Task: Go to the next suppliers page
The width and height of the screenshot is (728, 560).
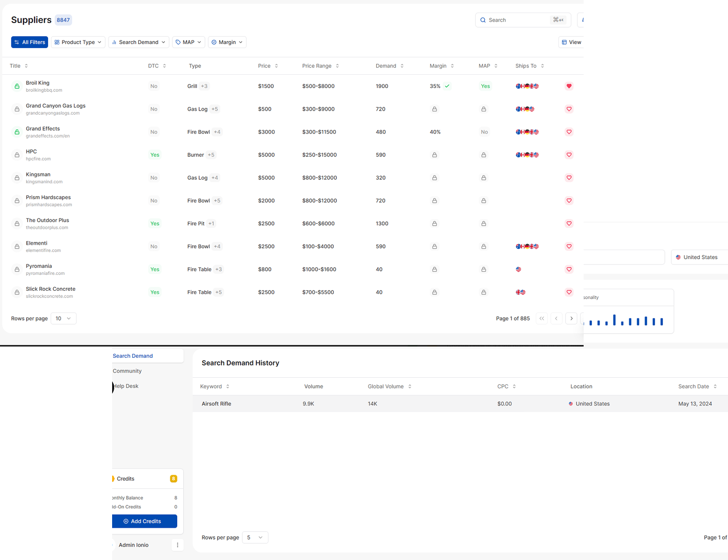Action: [x=571, y=318]
